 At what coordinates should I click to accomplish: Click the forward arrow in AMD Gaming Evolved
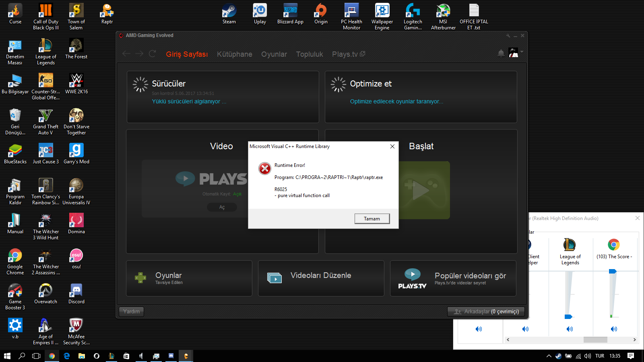pyautogui.click(x=139, y=53)
